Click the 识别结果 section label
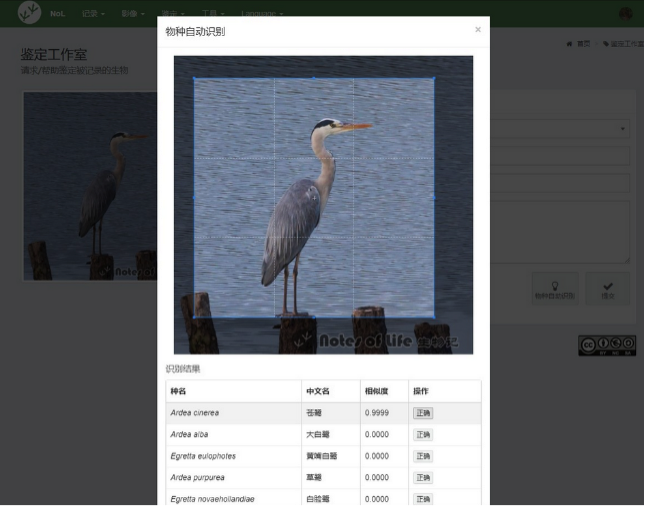 pos(183,369)
